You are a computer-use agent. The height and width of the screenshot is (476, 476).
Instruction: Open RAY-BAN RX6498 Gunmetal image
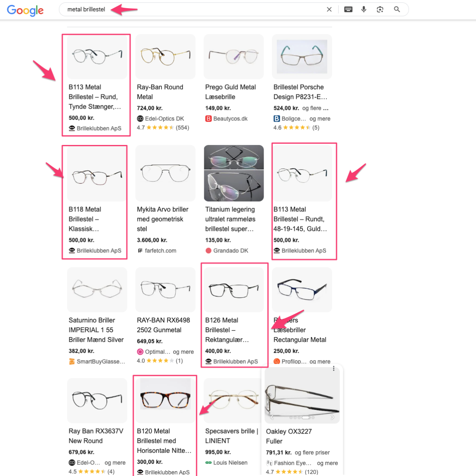tap(165, 290)
